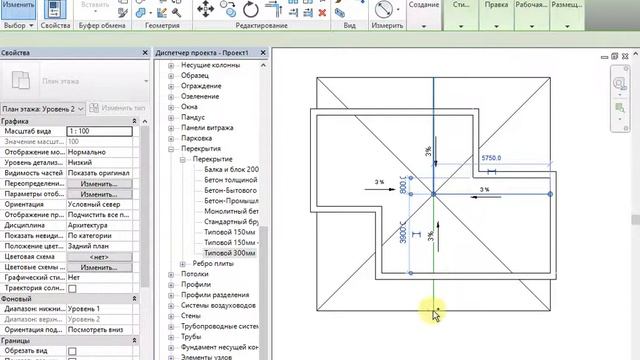Click Изменить... for Параметры отображения

[99, 194]
